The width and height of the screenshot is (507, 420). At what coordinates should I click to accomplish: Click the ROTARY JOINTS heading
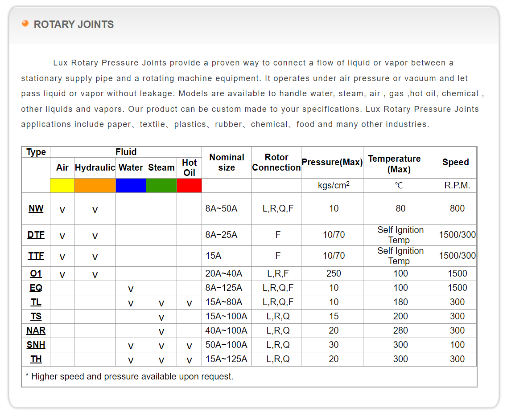74,24
